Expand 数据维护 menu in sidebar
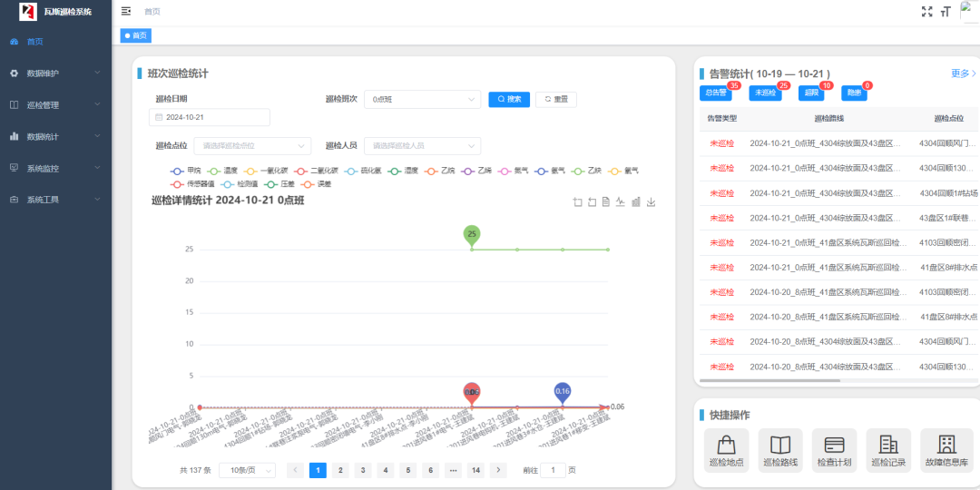The height and width of the screenshot is (490, 980). 55,73
